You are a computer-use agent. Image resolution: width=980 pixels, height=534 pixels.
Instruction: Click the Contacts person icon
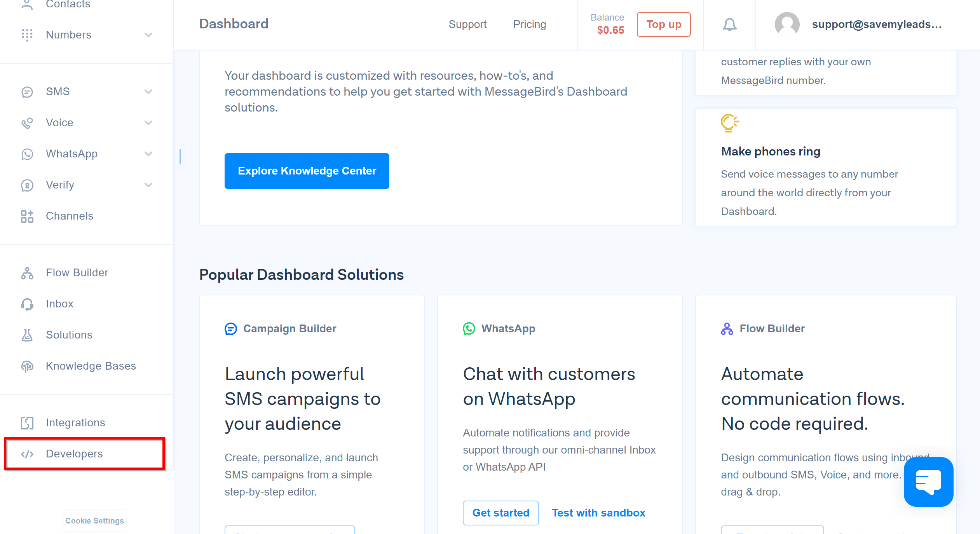click(x=27, y=4)
